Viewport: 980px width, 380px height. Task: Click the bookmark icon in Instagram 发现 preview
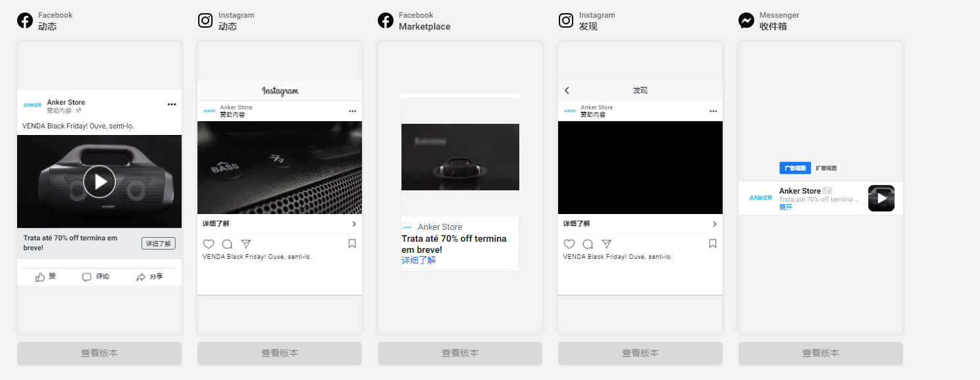coord(712,244)
